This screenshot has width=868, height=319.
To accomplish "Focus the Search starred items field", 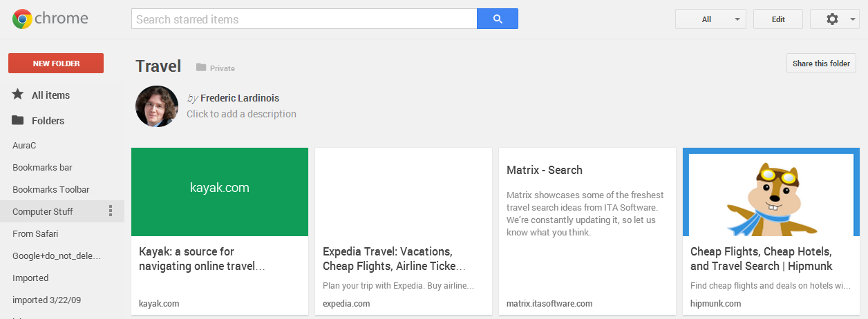I will click(304, 19).
